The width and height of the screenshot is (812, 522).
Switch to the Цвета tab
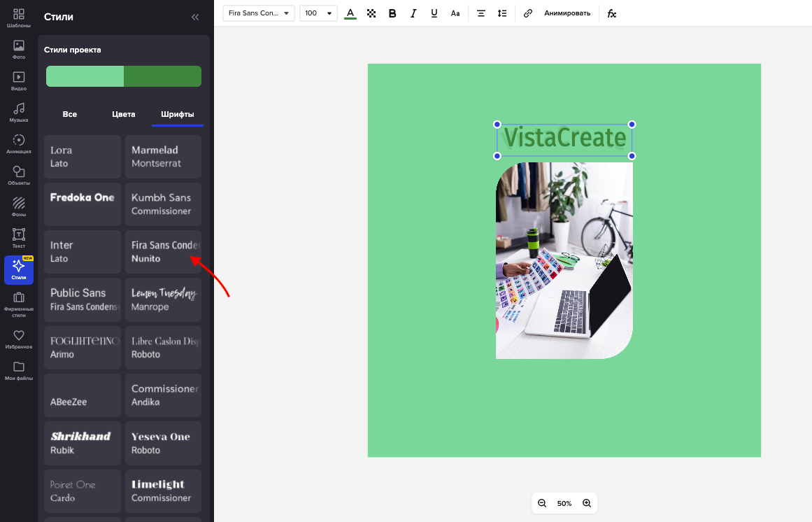pyautogui.click(x=124, y=114)
